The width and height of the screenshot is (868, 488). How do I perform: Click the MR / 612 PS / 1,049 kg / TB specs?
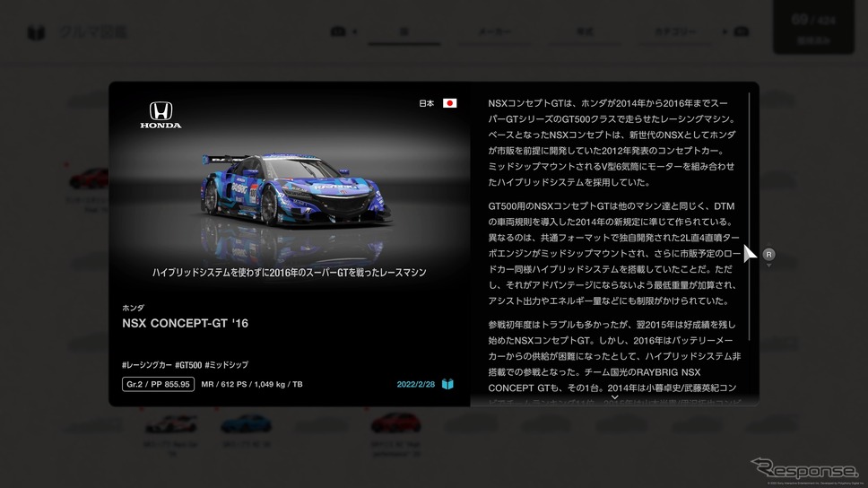(252, 385)
